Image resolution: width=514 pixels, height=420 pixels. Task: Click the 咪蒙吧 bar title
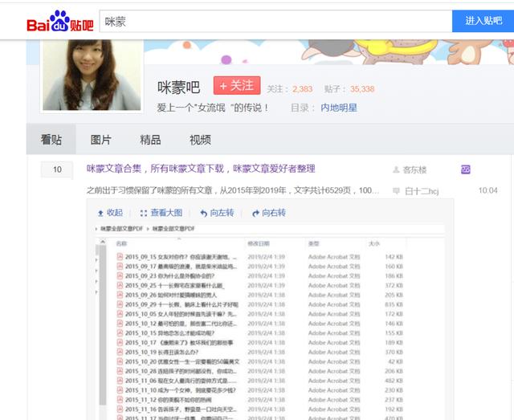coord(178,88)
